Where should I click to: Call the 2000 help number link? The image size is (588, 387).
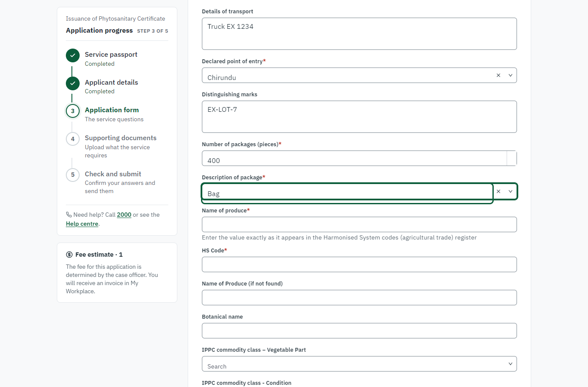tap(124, 215)
